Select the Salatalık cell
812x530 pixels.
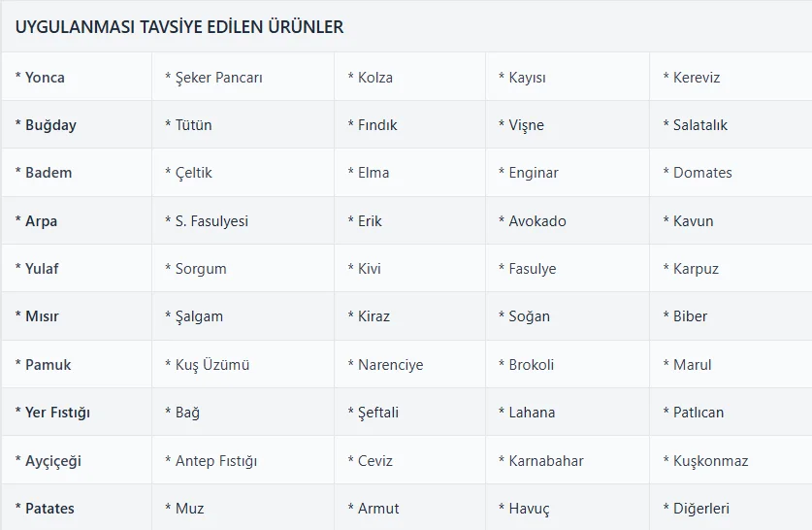click(731, 125)
